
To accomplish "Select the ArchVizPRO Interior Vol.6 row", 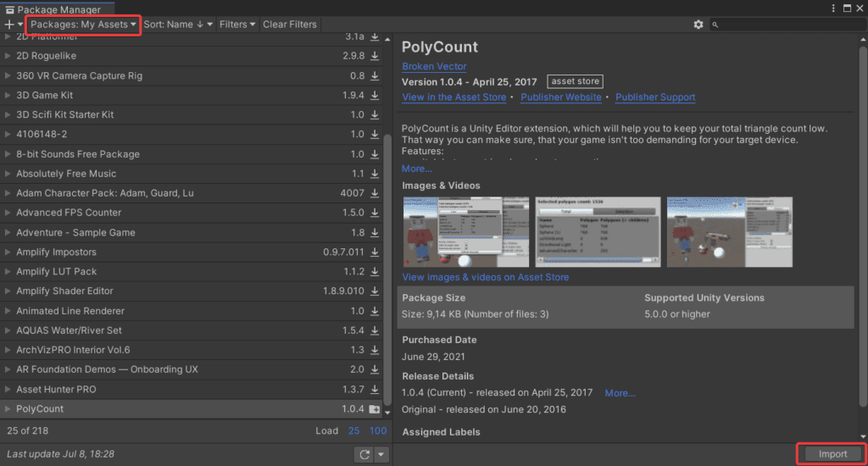I will click(x=192, y=350).
